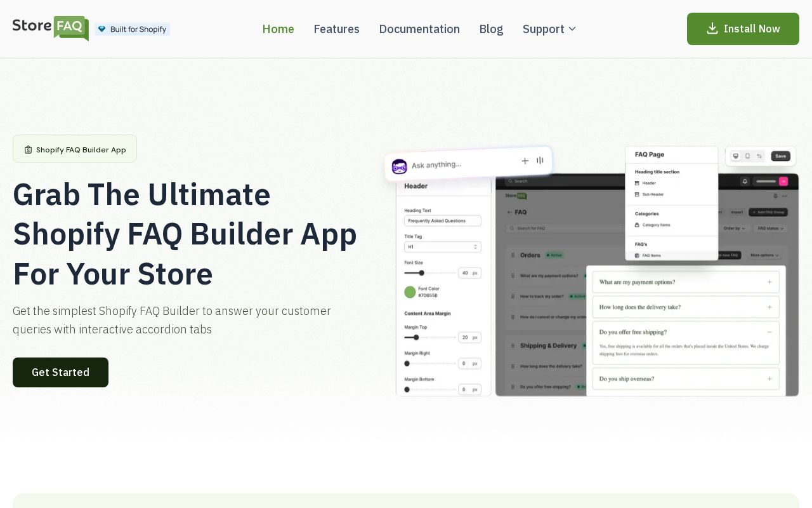Click the voice bars icon in Ask anything bar

(x=540, y=160)
